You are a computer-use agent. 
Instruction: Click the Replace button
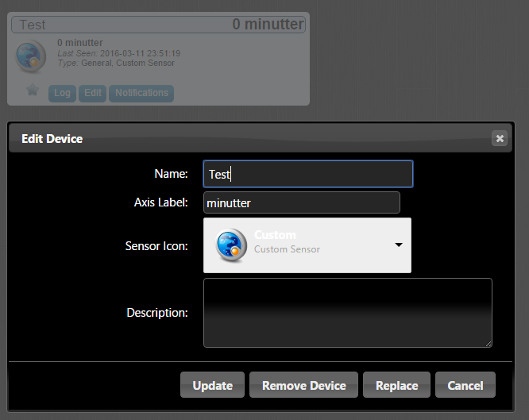coord(397,385)
